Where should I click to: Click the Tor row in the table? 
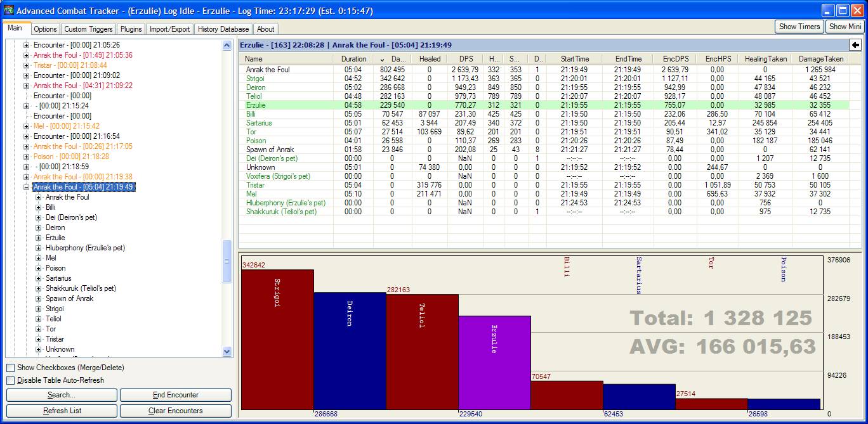pos(546,132)
